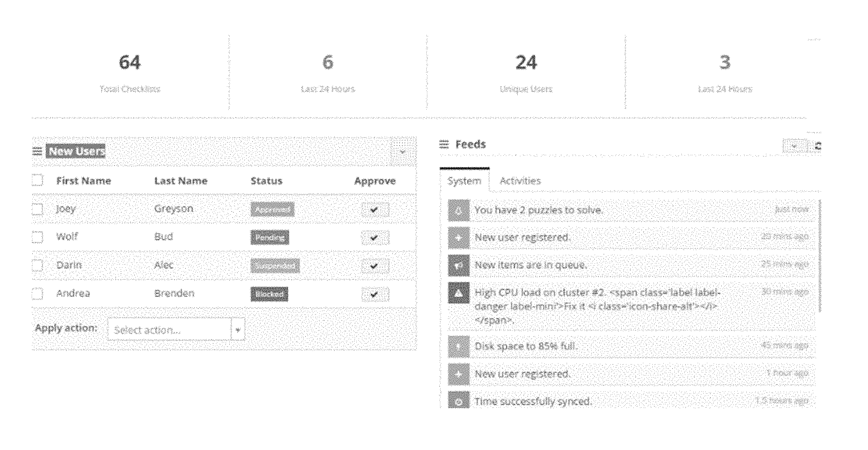Select the System feeds tab
This screenshot has height=450, width=868.
point(464,181)
